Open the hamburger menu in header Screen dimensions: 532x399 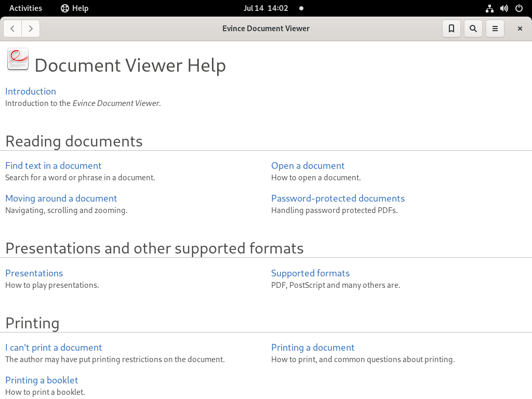coord(495,29)
